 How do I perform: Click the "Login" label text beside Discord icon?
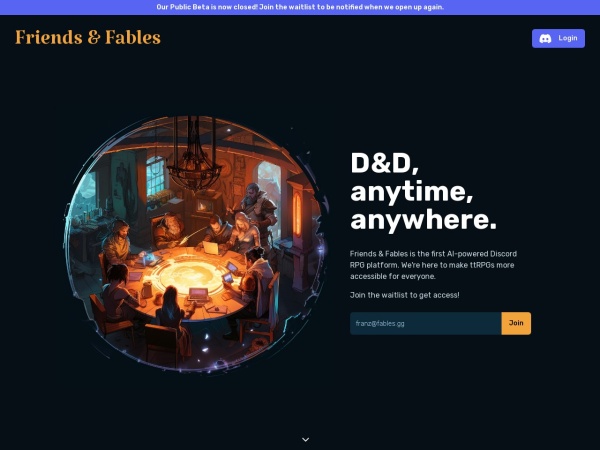point(568,39)
